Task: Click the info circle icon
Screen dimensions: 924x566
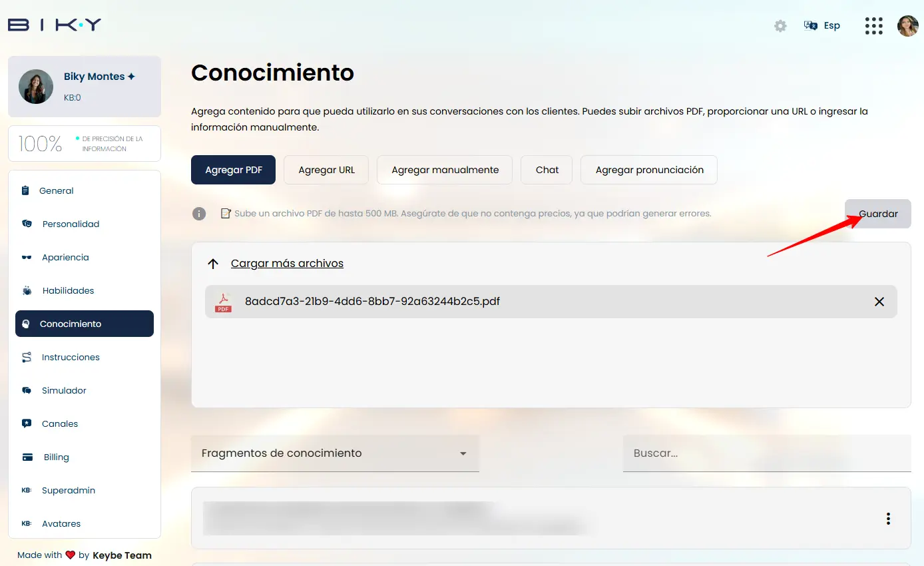Action: point(198,214)
